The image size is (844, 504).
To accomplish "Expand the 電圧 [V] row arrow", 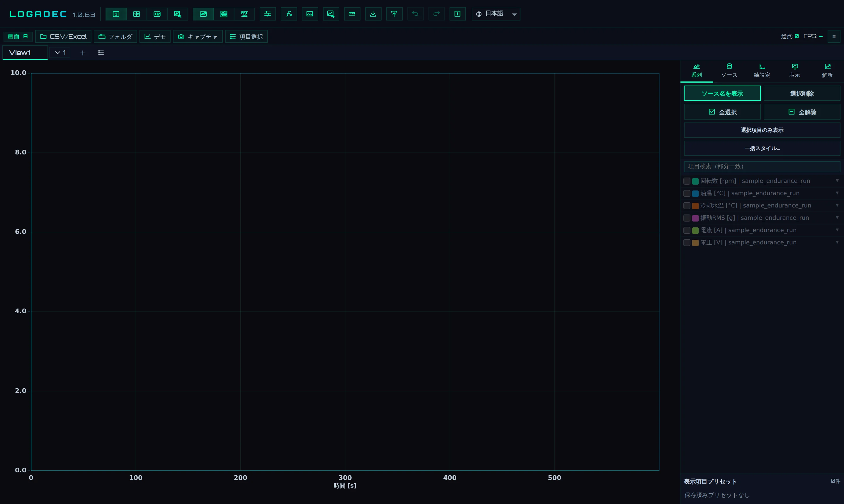I will [837, 242].
